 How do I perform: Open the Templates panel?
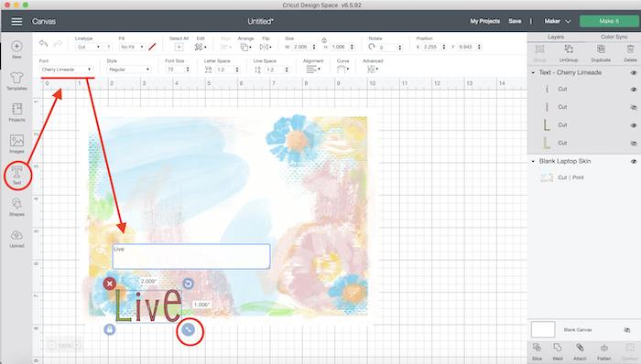(x=16, y=80)
